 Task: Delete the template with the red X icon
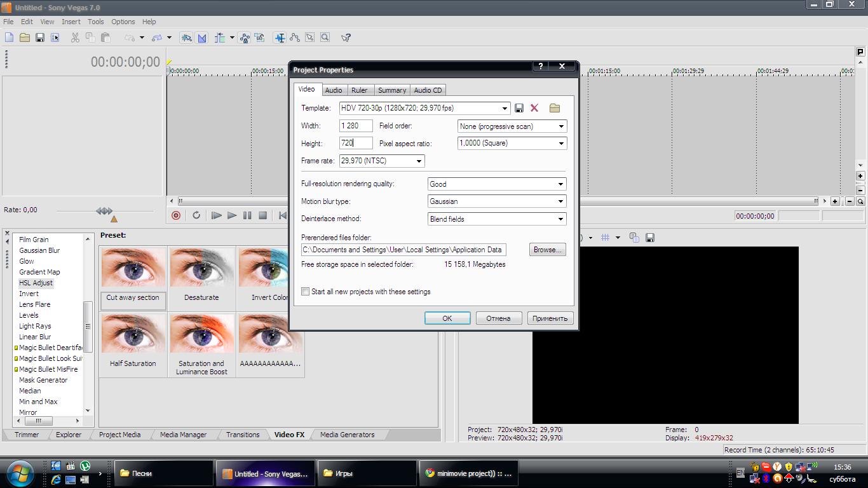534,108
